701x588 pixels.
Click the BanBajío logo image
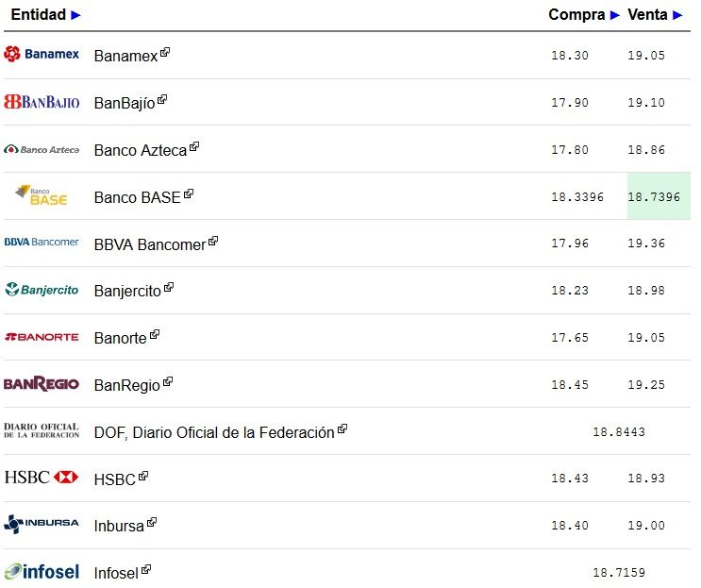point(42,102)
